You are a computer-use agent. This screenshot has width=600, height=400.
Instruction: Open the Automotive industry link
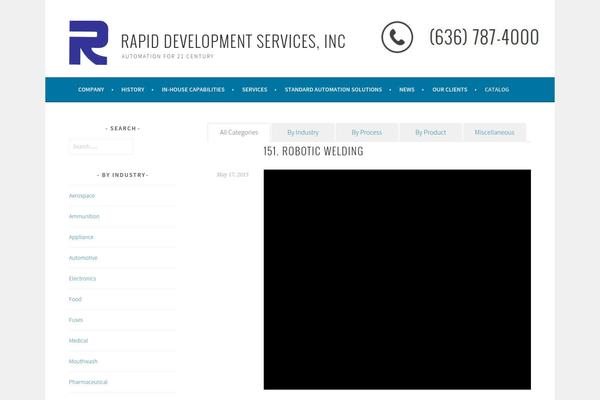click(83, 258)
